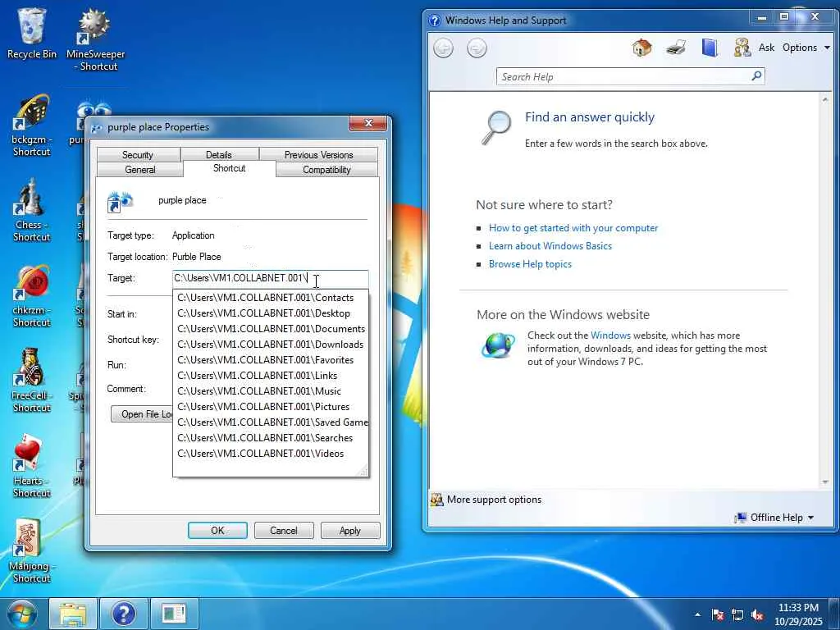Switch to the Security tab

pyautogui.click(x=138, y=155)
